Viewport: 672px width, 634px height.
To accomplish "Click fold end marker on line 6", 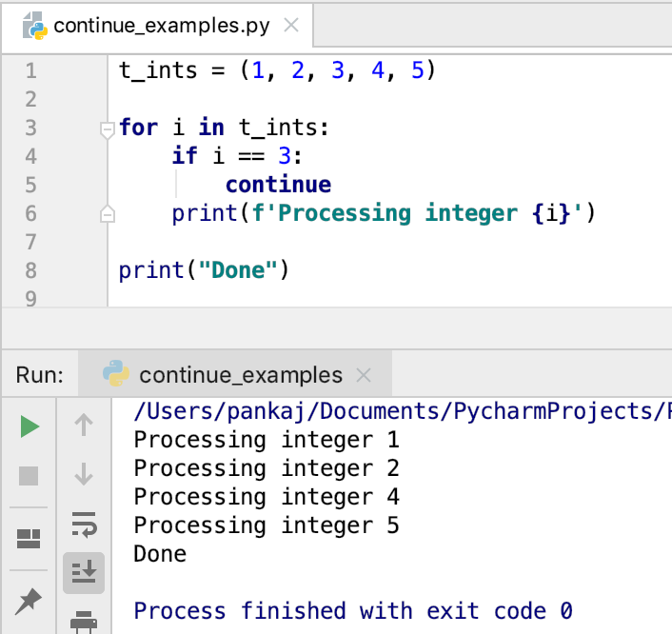I will click(108, 214).
